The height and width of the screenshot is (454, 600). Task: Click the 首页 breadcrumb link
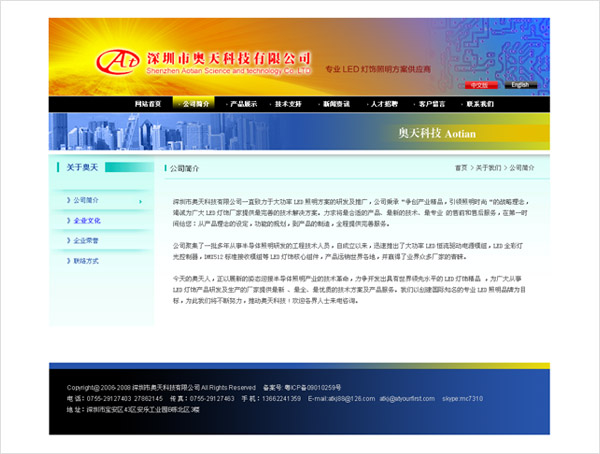click(461, 168)
